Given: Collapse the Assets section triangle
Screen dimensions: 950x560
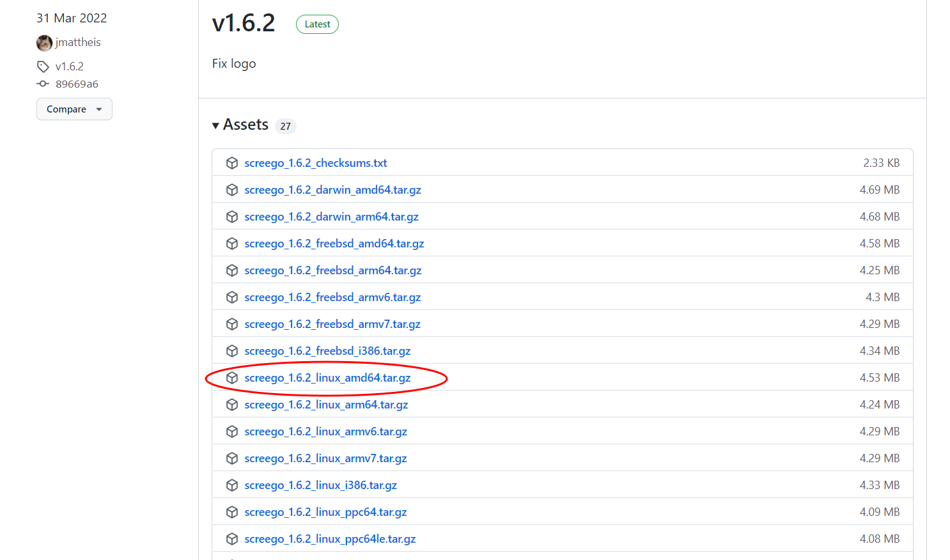Looking at the screenshot, I should point(215,126).
